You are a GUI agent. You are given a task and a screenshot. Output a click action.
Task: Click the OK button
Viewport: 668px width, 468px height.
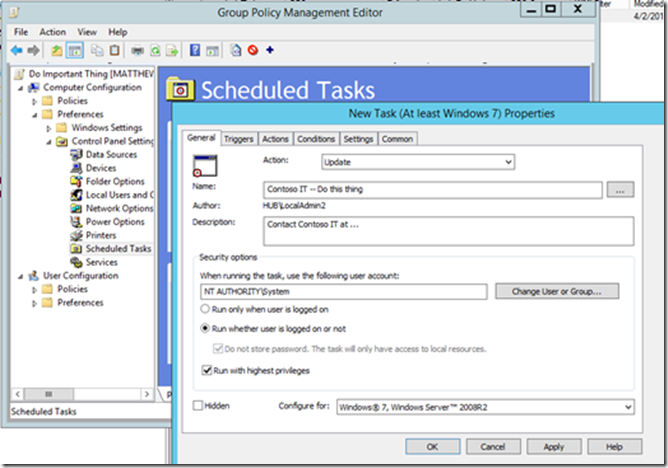coord(432,446)
